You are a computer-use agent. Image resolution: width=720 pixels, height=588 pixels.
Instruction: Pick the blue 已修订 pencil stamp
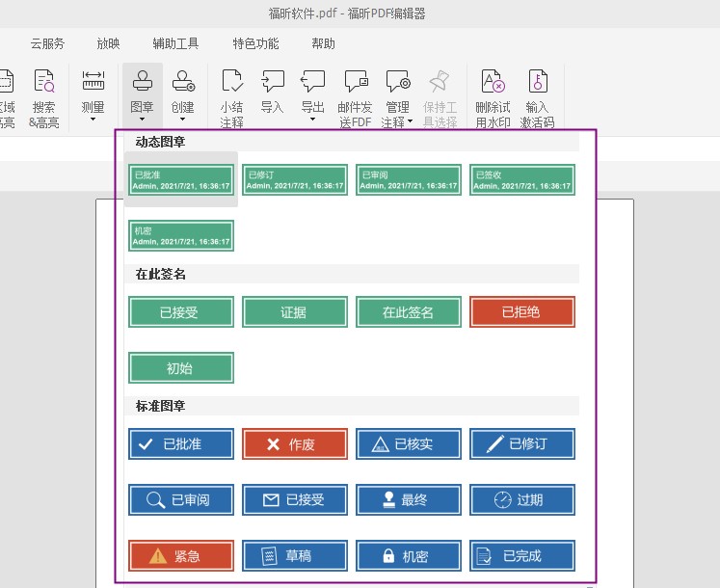coord(522,443)
